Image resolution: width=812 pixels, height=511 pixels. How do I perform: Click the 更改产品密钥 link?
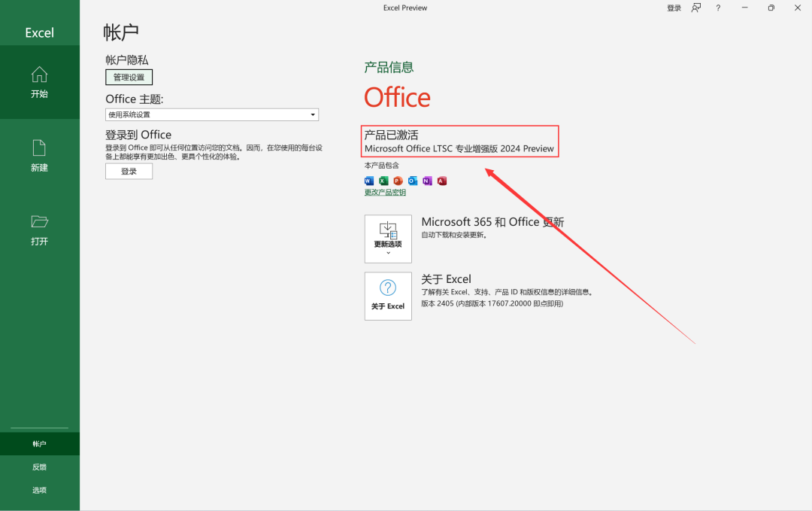385,193
